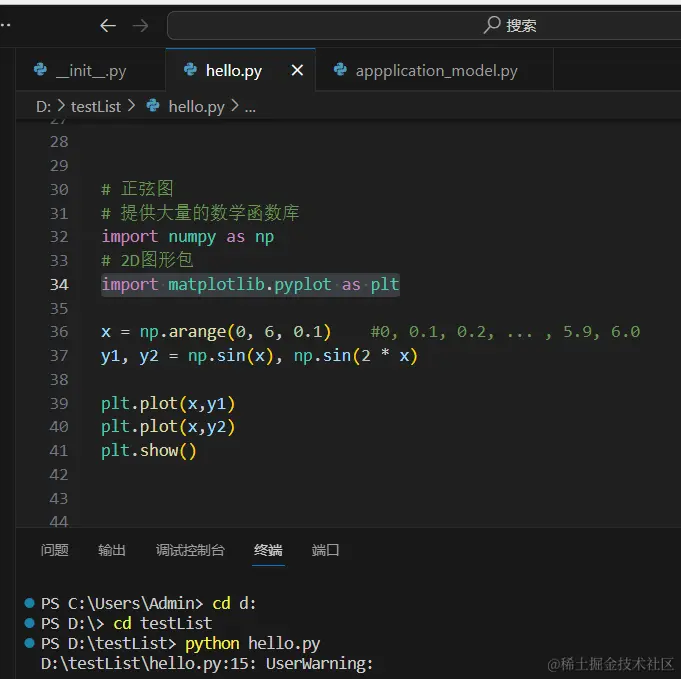The height and width of the screenshot is (679, 681).
Task: Click 'y1, y2 = np.sin(x)' line
Action: [259, 356]
